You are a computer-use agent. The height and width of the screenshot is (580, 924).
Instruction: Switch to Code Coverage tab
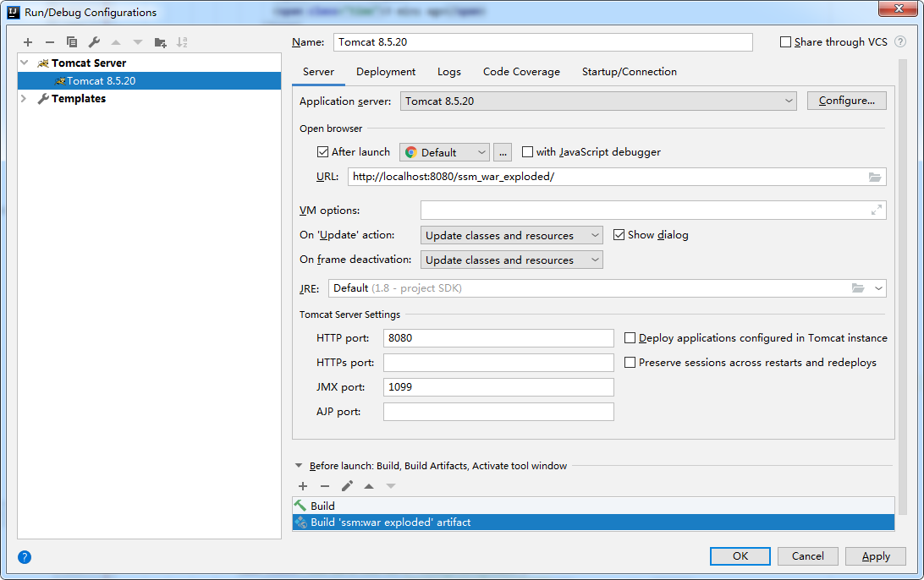[x=521, y=72]
